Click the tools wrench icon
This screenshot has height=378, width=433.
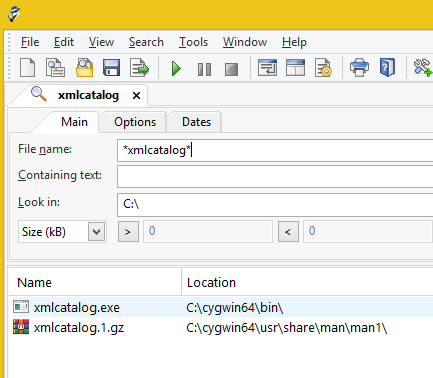pyautogui.click(x=423, y=68)
